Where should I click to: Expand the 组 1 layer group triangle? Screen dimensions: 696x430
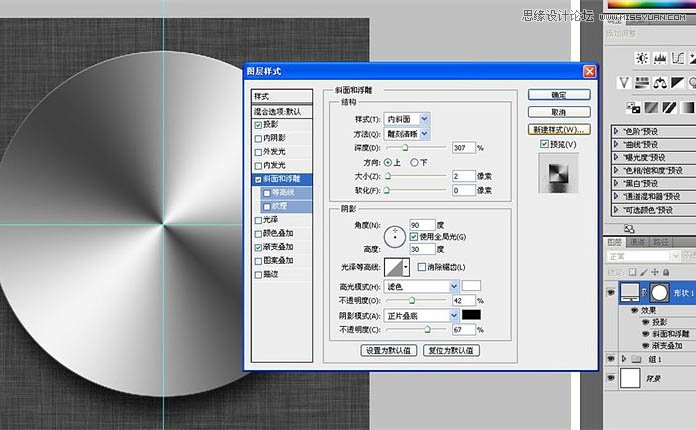pyautogui.click(x=625, y=359)
